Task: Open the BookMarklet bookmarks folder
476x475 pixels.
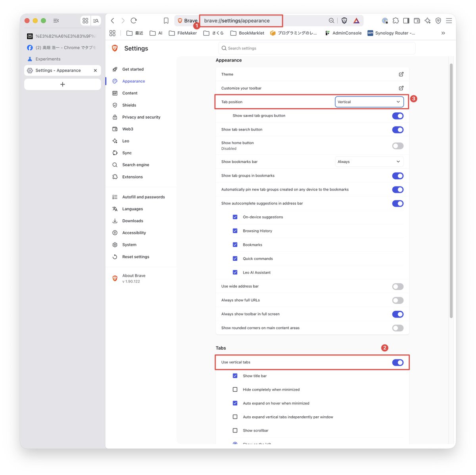Action: [x=247, y=33]
